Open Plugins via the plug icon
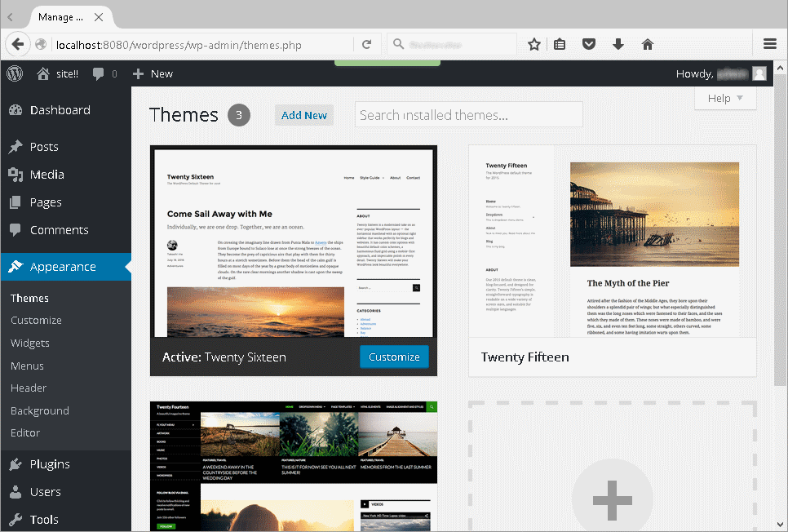788x532 pixels. 19,463
